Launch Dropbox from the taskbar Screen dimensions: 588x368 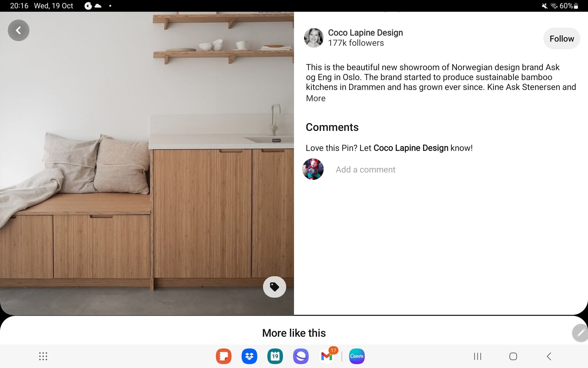249,356
